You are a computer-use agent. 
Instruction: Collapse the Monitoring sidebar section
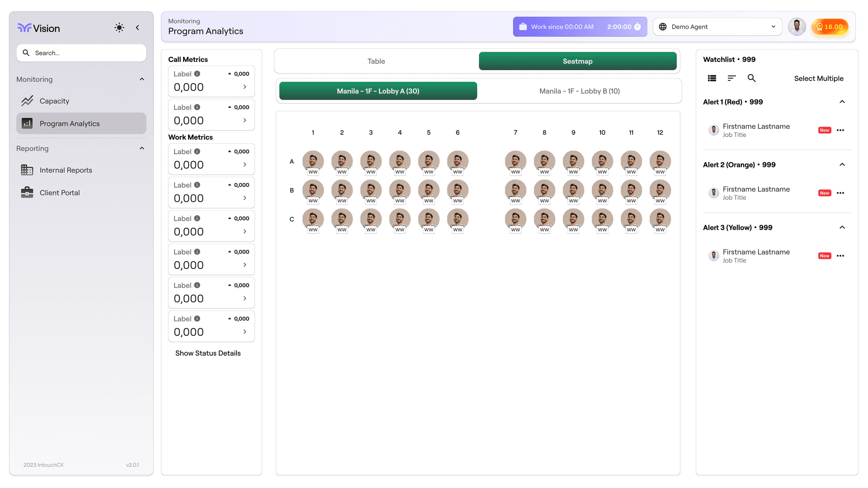coord(142,79)
